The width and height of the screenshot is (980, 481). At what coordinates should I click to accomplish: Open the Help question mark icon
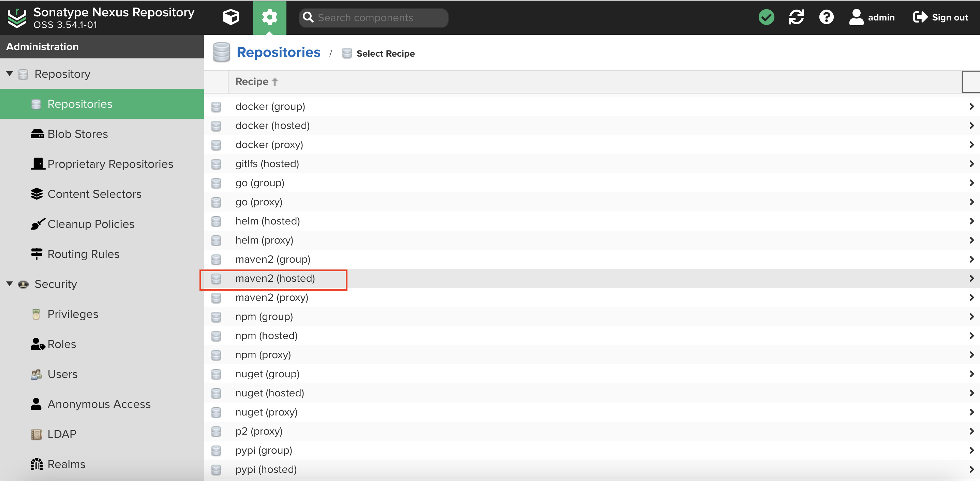point(826,17)
